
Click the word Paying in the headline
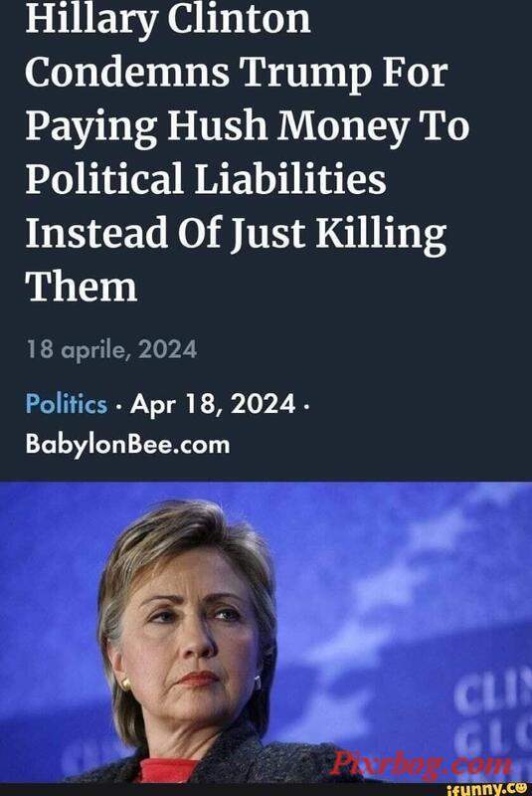(91, 127)
